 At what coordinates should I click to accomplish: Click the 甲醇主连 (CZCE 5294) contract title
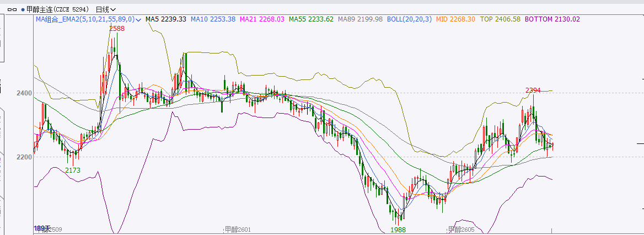58,9
